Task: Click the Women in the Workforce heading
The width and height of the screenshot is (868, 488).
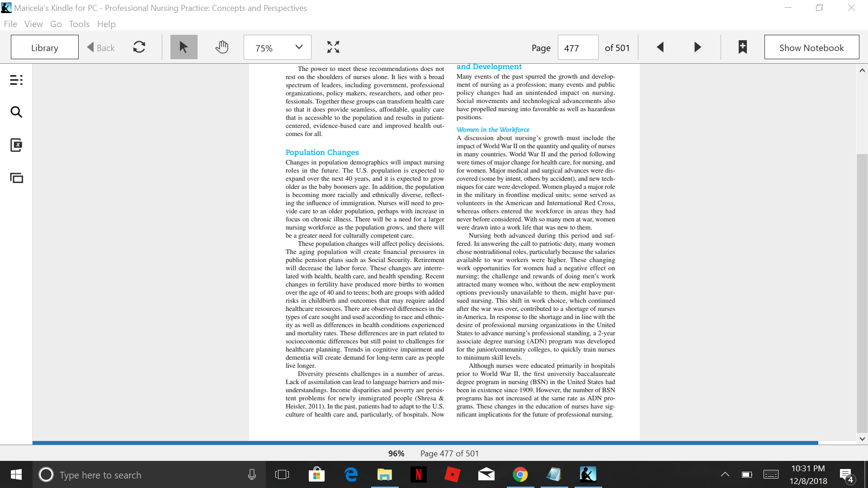Action: coord(493,130)
